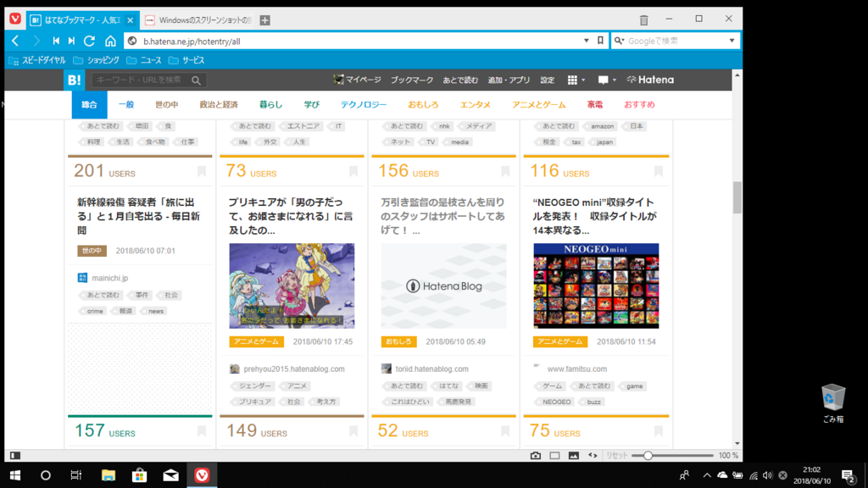The height and width of the screenshot is (488, 868).
Task: Open Mail app from taskbar
Action: (x=170, y=475)
